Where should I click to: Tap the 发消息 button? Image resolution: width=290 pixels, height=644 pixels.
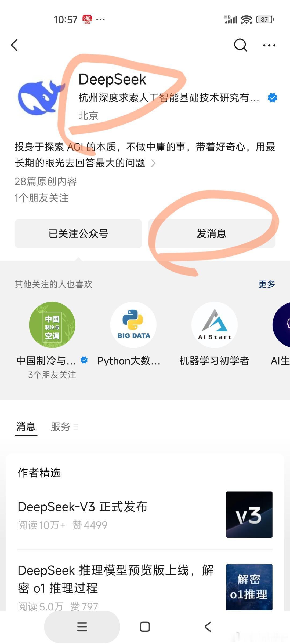212,233
